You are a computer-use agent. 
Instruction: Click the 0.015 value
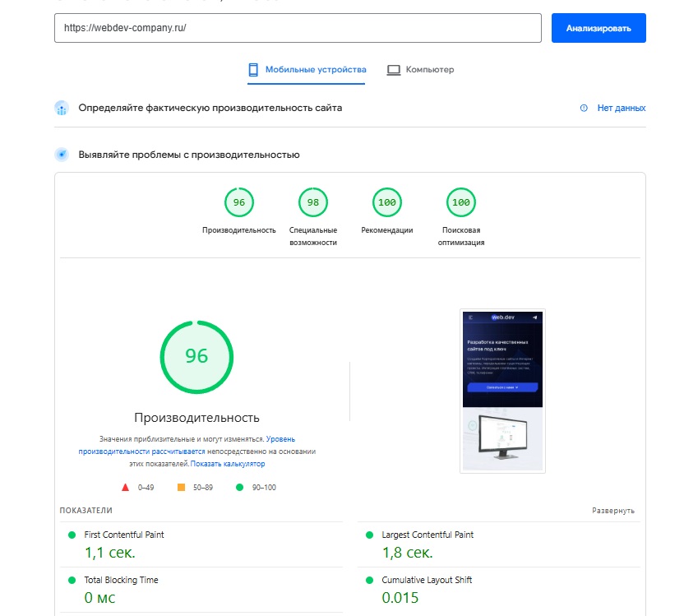pos(400,598)
